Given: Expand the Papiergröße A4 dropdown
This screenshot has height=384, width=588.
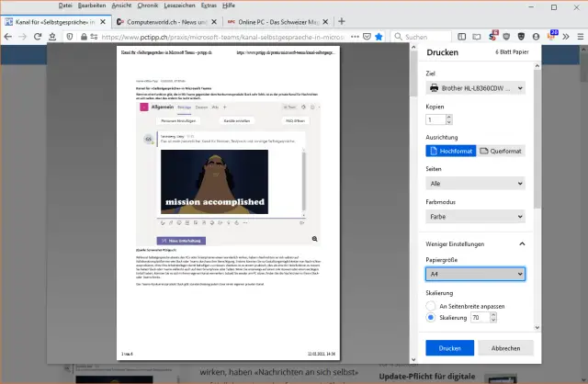Looking at the screenshot, I should [475, 274].
